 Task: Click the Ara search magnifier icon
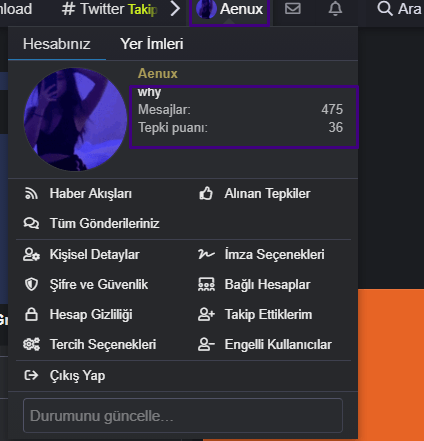click(x=385, y=9)
